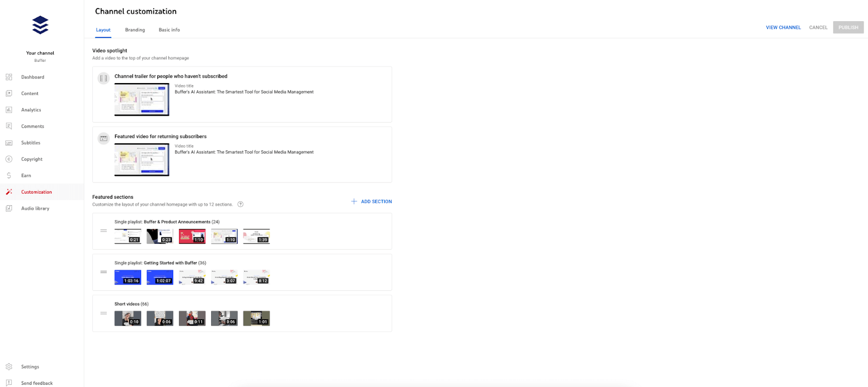The image size is (868, 387).
Task: Switch to the Basic info tab
Action: [169, 30]
